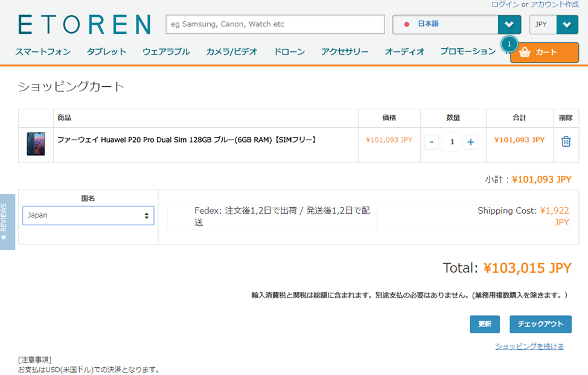Click the ログイン link

(x=505, y=4)
